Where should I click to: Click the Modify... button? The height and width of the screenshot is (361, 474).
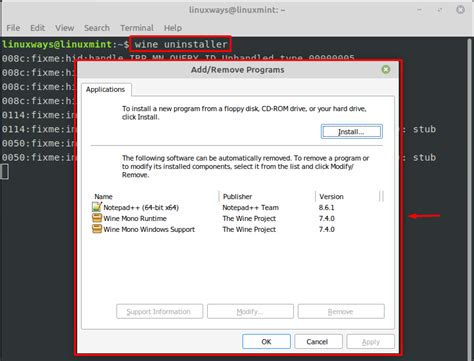tap(250, 311)
